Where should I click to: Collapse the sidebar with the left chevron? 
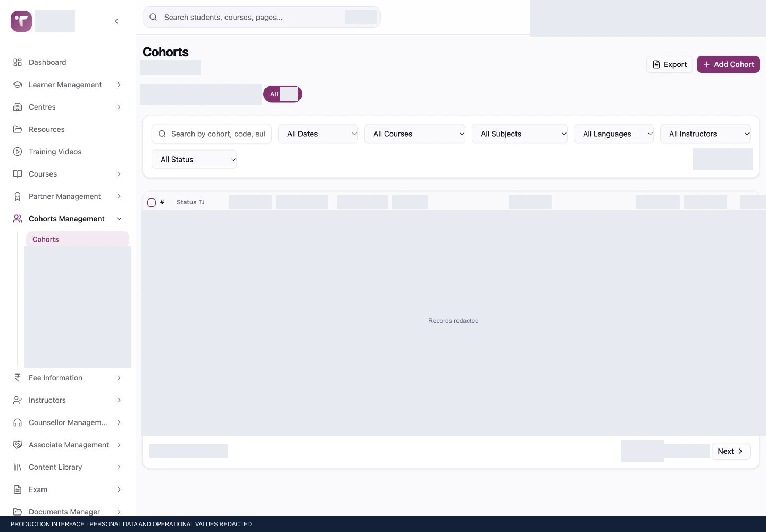coord(116,21)
